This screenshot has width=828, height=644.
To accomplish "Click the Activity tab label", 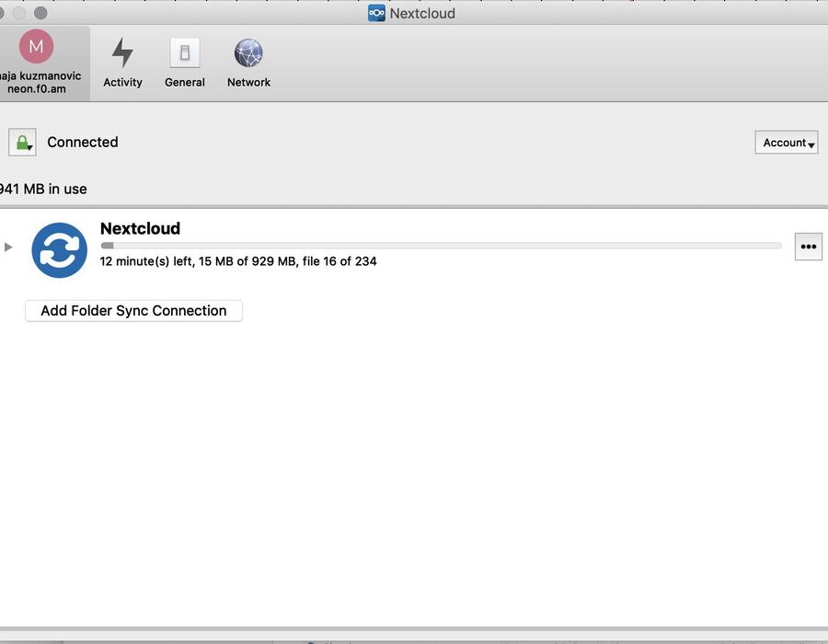I will click(122, 83).
